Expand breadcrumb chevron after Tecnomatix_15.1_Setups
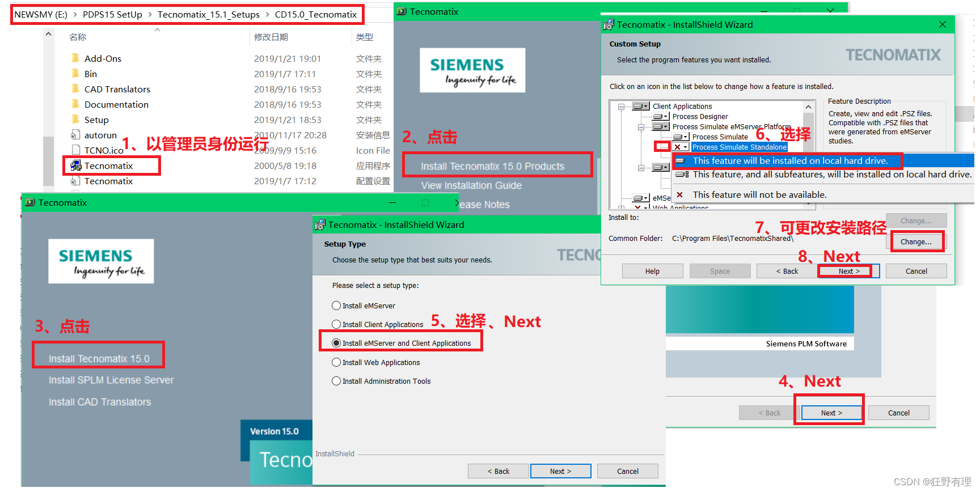This screenshot has height=492, width=980. click(267, 15)
